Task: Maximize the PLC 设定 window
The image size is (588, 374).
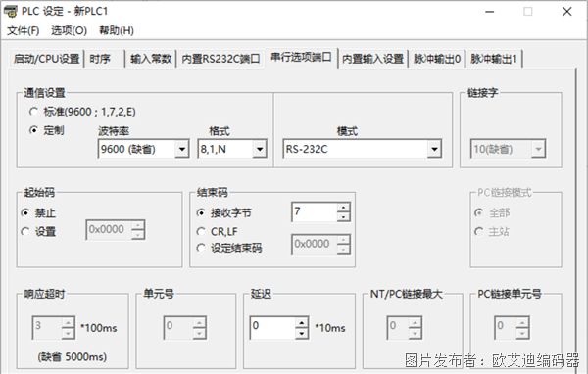Action: [x=527, y=12]
